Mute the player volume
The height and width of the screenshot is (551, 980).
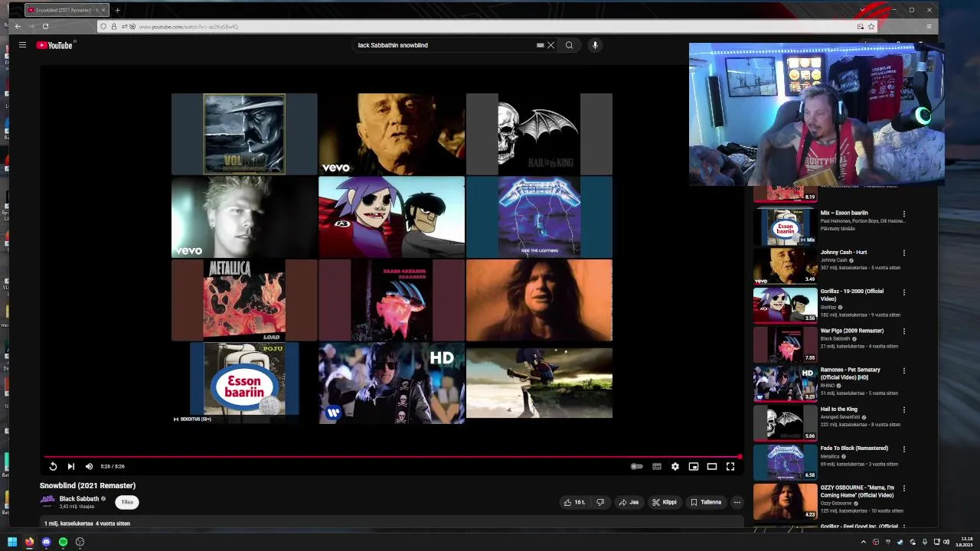(89, 466)
